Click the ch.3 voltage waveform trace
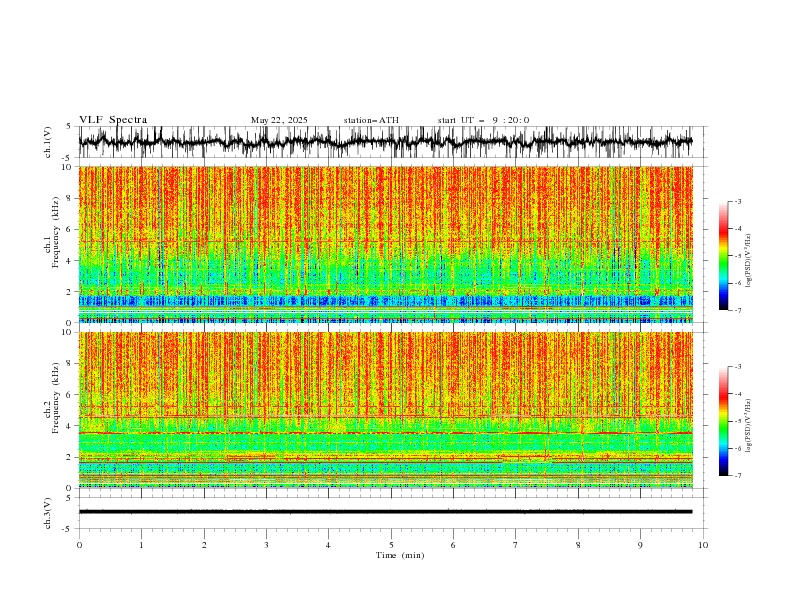 click(385, 512)
